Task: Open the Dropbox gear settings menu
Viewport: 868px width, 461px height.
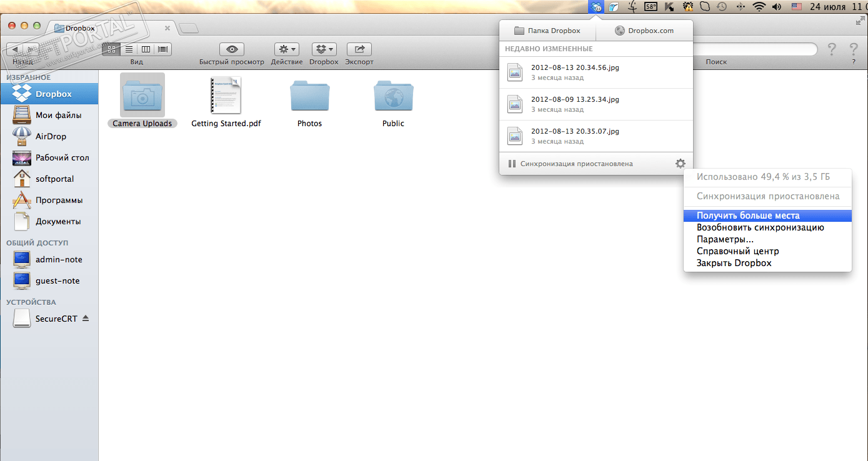Action: 681,164
